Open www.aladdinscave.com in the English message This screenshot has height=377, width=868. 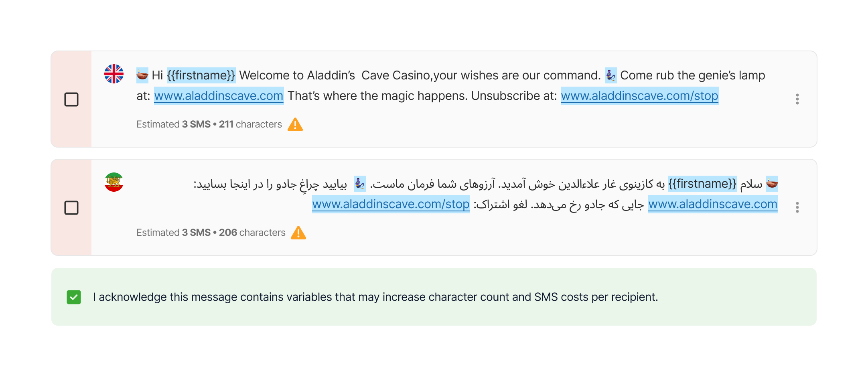tap(218, 96)
